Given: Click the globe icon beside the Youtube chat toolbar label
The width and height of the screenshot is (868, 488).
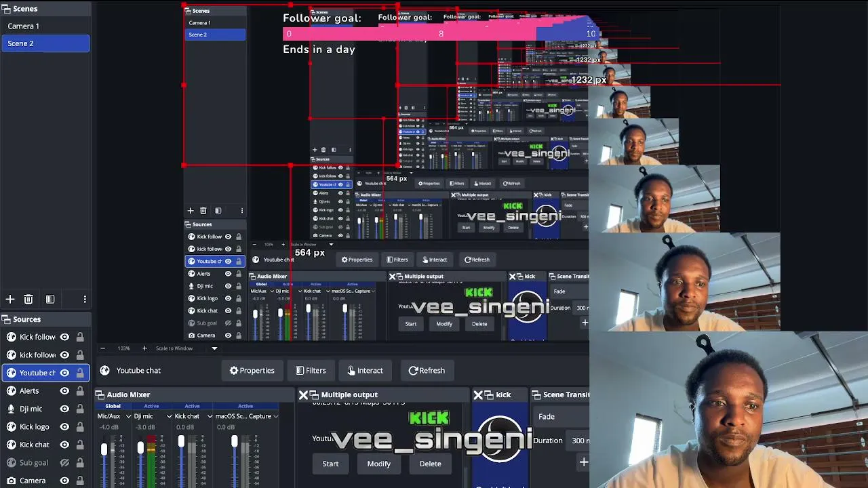Looking at the screenshot, I should point(104,371).
